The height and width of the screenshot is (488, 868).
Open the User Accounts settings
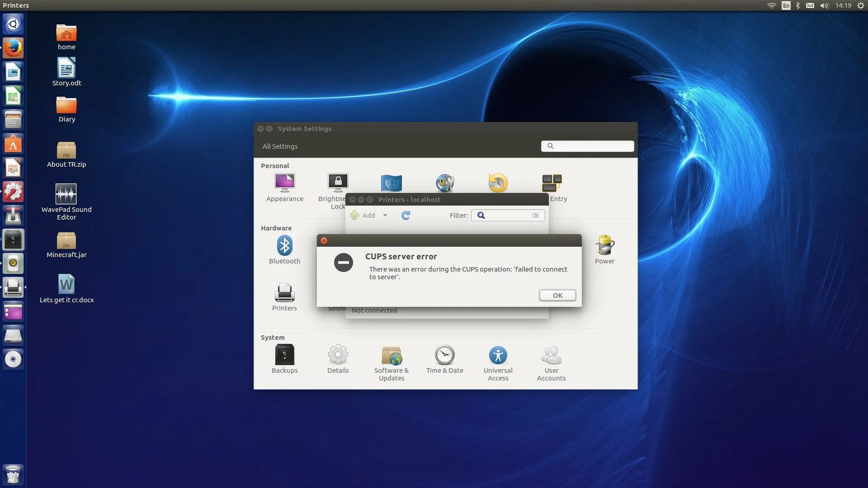click(x=551, y=356)
